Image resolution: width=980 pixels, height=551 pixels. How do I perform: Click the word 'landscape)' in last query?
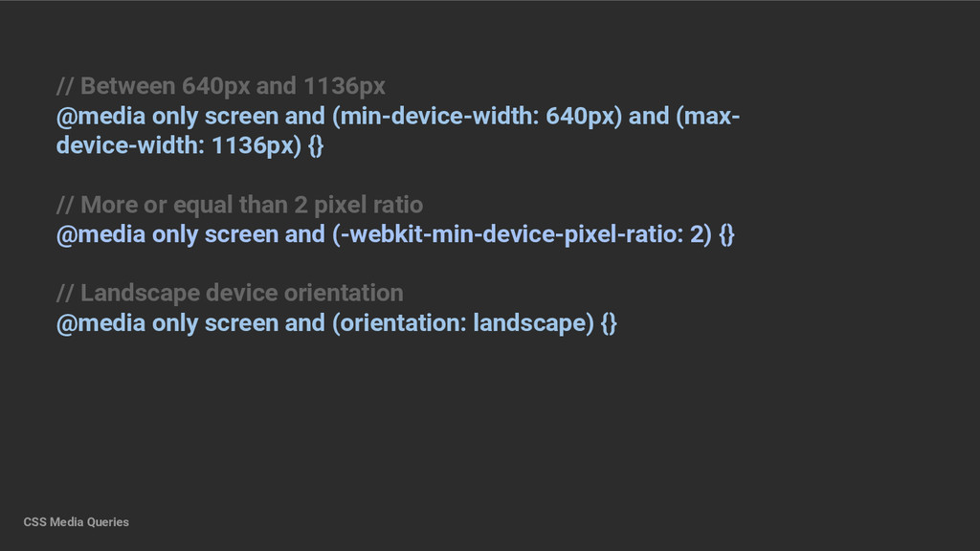[x=533, y=323]
